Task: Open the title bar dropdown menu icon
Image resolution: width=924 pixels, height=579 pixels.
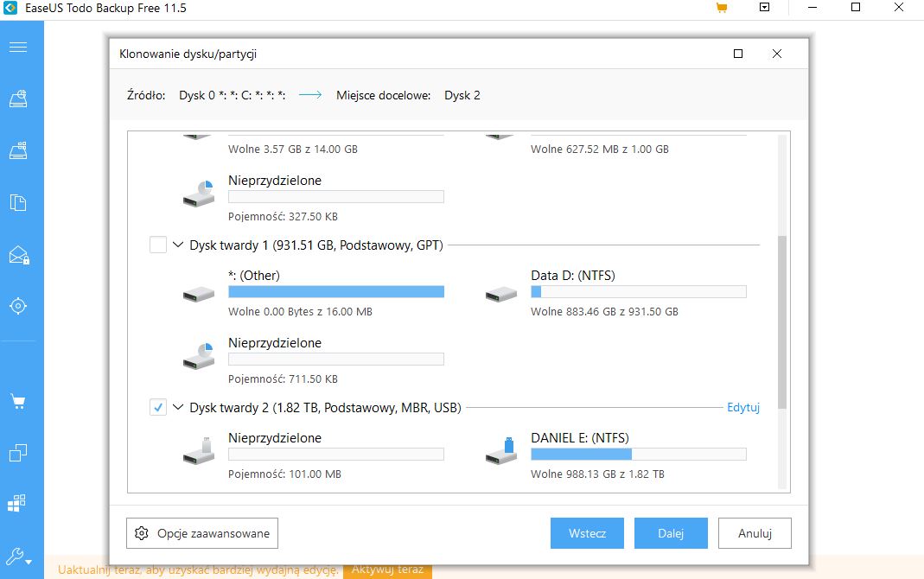Action: 764,7
